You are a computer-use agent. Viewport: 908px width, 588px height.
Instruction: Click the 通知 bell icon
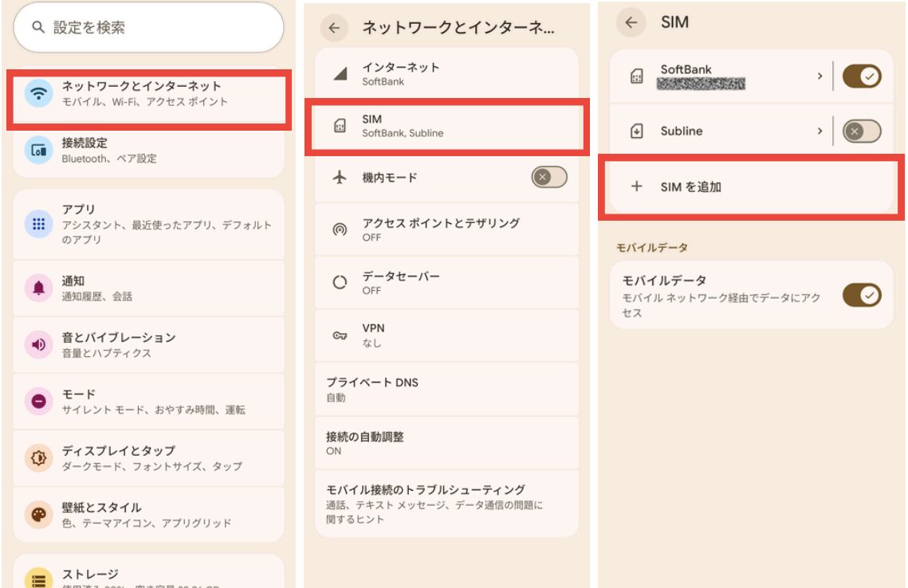pyautogui.click(x=38, y=288)
